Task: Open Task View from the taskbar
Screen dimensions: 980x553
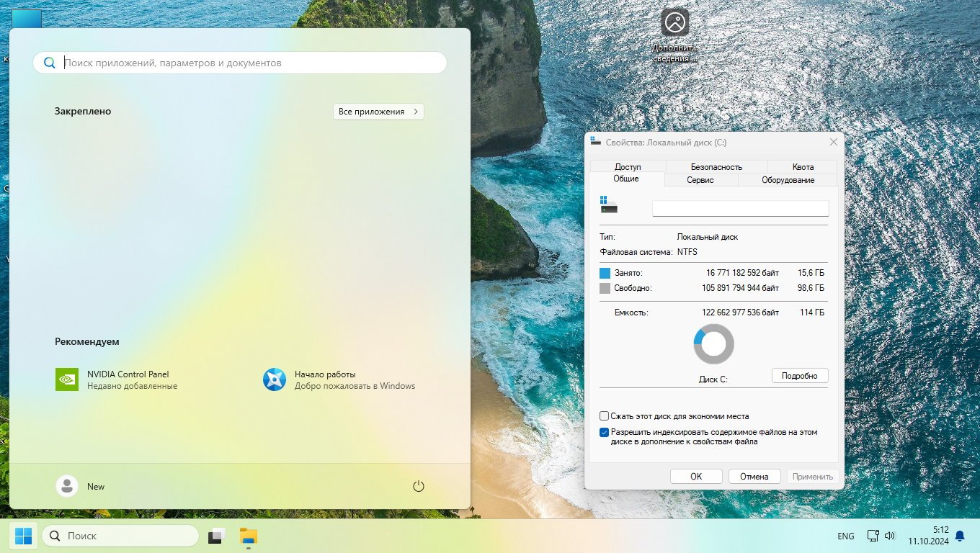Action: coord(217,536)
